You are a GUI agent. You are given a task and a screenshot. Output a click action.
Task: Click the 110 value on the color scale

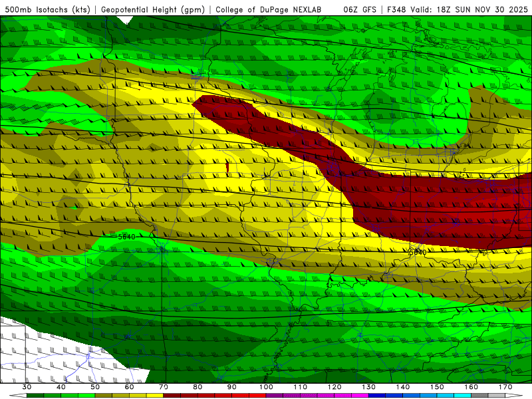coord(301,387)
